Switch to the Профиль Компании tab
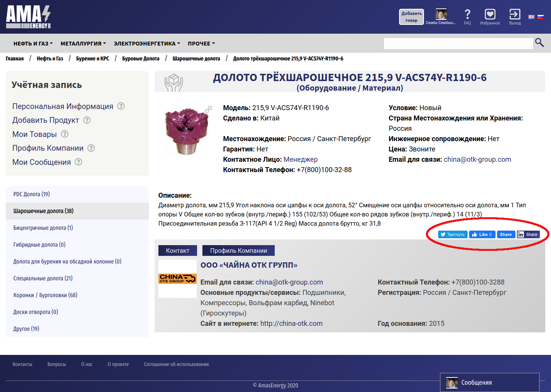This screenshot has width=551, height=392. click(238, 250)
